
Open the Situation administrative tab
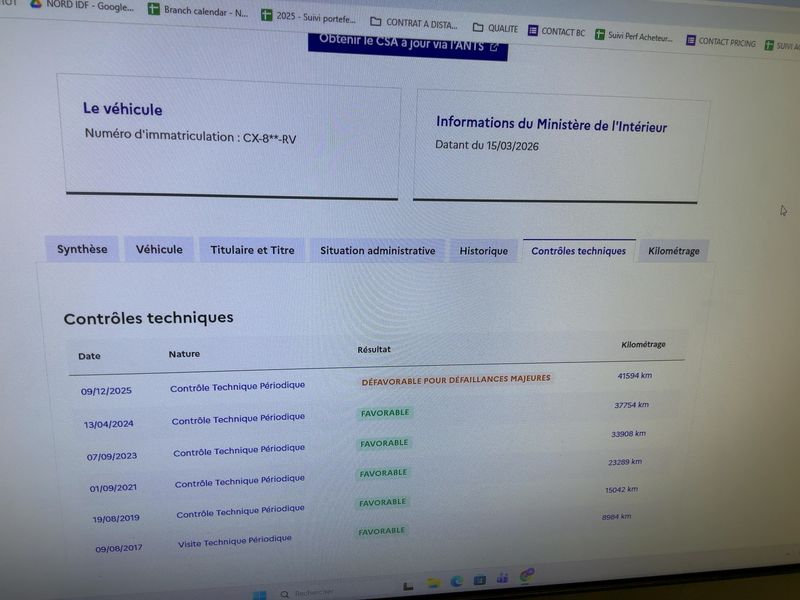point(378,251)
